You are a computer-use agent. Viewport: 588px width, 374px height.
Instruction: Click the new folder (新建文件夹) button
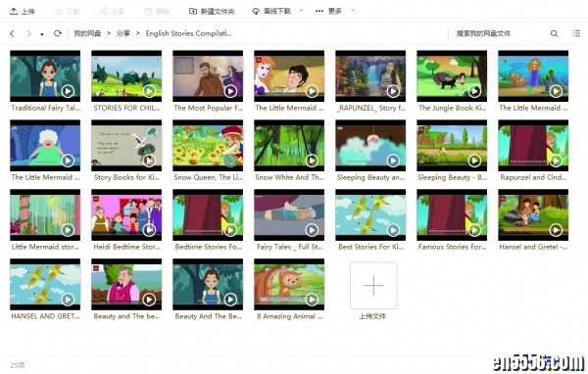click(212, 11)
